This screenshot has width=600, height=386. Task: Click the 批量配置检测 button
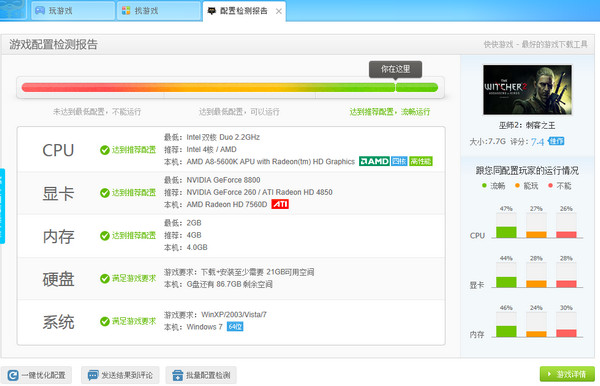[x=201, y=375]
